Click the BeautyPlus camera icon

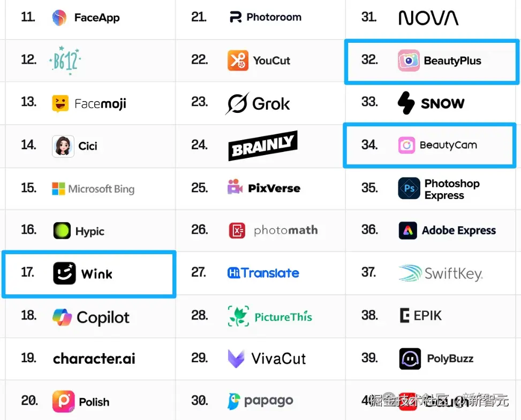tap(409, 60)
